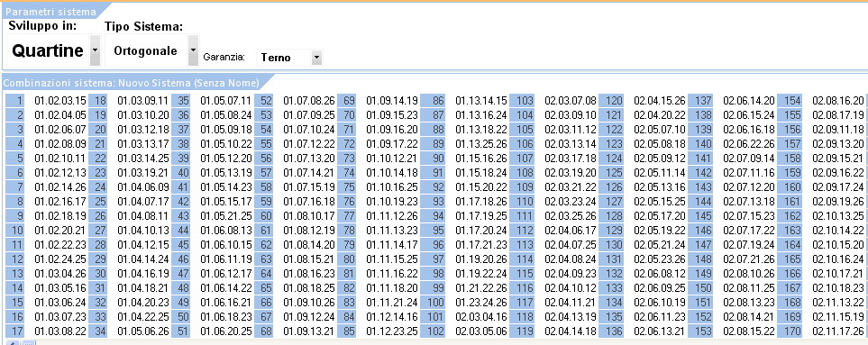Select combination 01.09.13.21
The width and height of the screenshot is (868, 345).
(x=309, y=331)
